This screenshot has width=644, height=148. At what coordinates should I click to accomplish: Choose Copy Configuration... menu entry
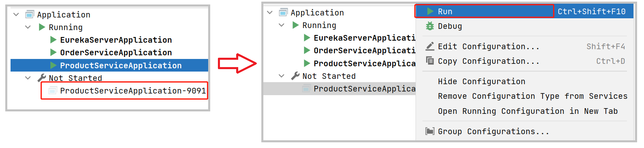(524, 61)
